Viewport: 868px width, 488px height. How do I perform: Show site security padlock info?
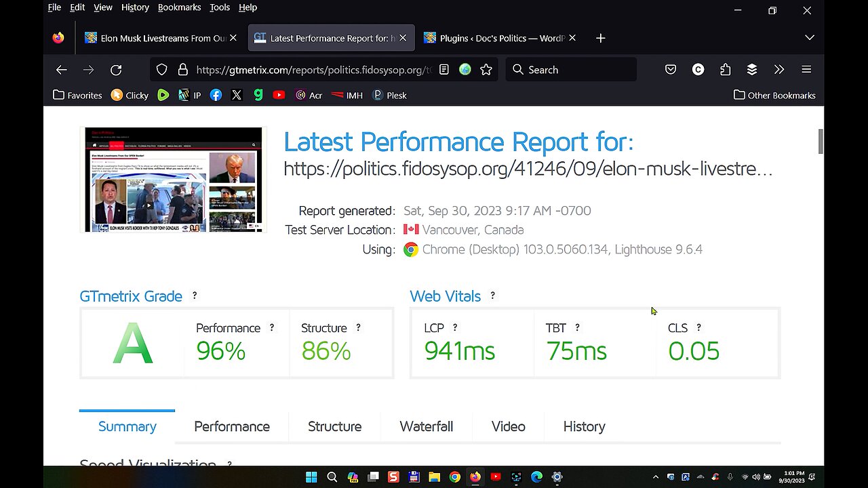click(x=182, y=70)
